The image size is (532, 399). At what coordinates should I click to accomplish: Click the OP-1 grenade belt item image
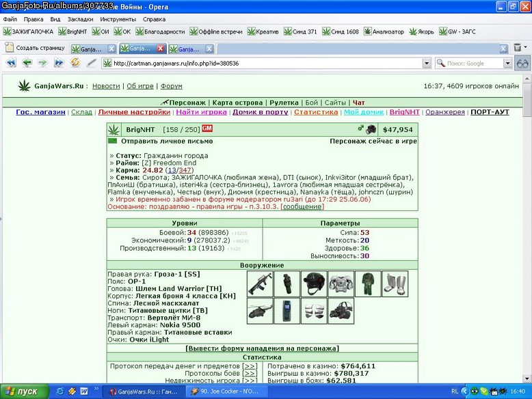coord(287,284)
